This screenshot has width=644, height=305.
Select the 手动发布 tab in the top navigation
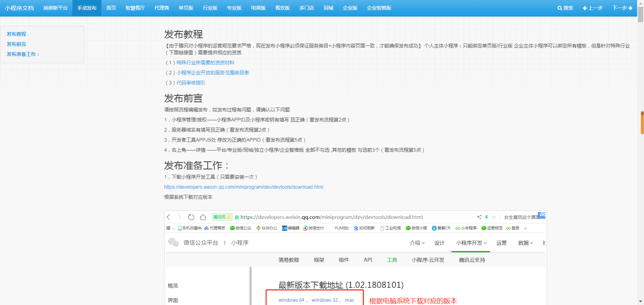87,8
